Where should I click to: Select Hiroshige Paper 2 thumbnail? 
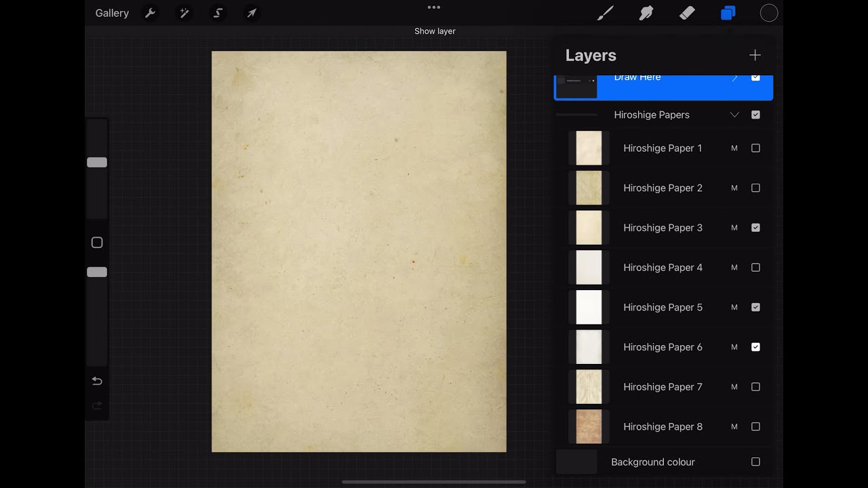(x=589, y=188)
